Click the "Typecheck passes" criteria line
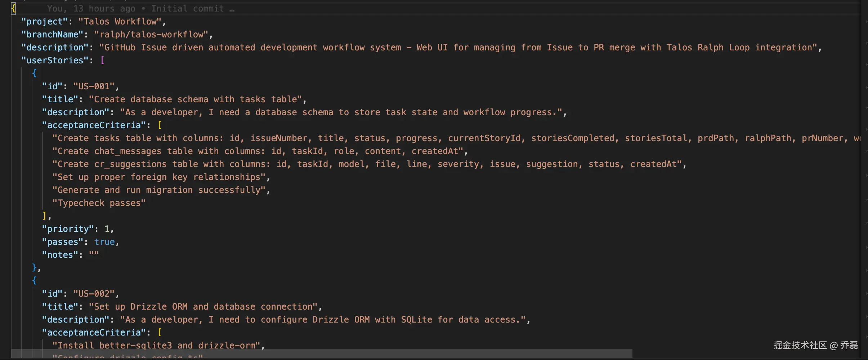This screenshot has width=868, height=360. tap(99, 203)
